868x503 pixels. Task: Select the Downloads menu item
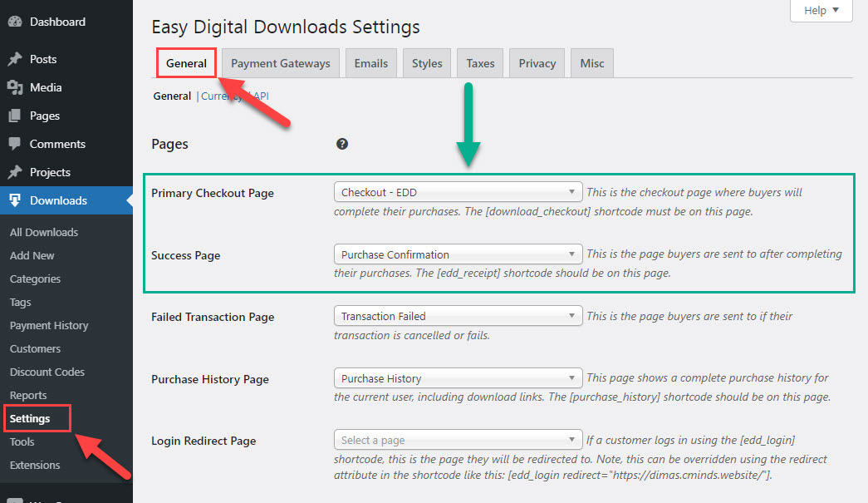[66, 200]
